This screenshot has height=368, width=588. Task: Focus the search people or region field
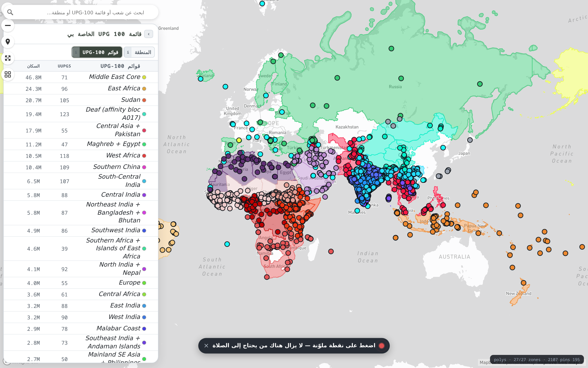click(x=95, y=12)
